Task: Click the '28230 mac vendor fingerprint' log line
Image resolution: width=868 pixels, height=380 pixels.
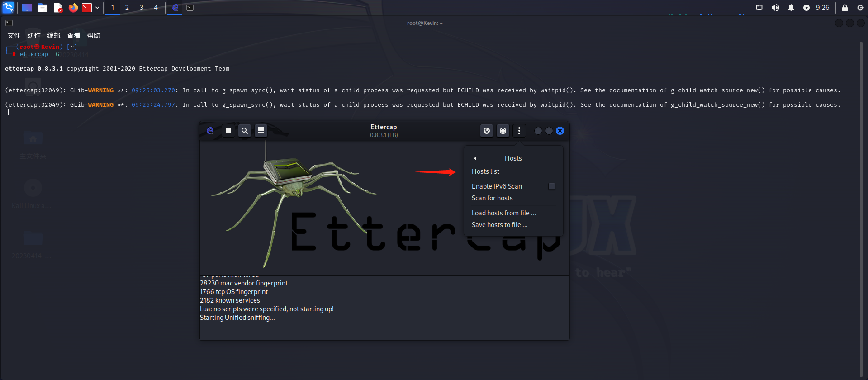Action: [244, 283]
